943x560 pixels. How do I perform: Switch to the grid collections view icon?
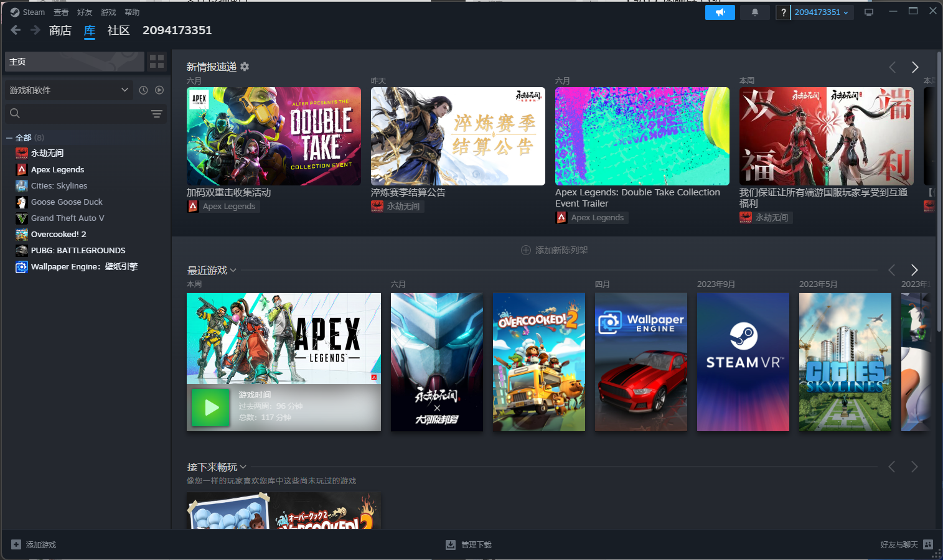pos(157,62)
